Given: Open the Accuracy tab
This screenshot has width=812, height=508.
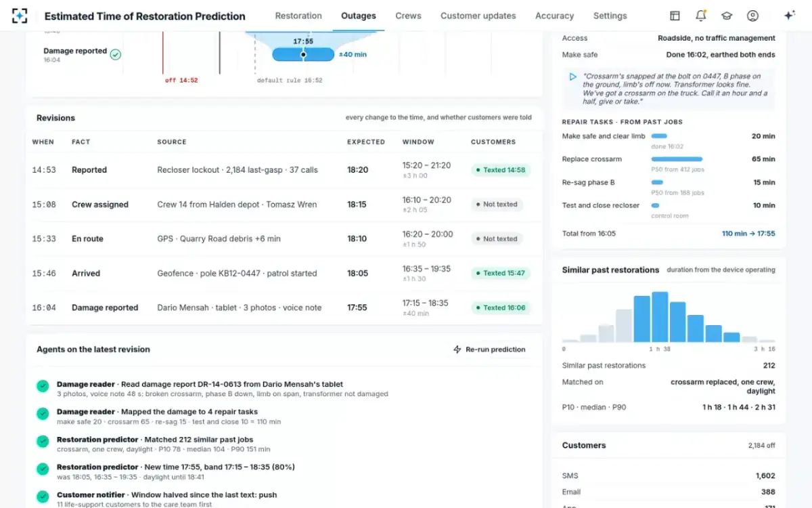Looking at the screenshot, I should (554, 16).
